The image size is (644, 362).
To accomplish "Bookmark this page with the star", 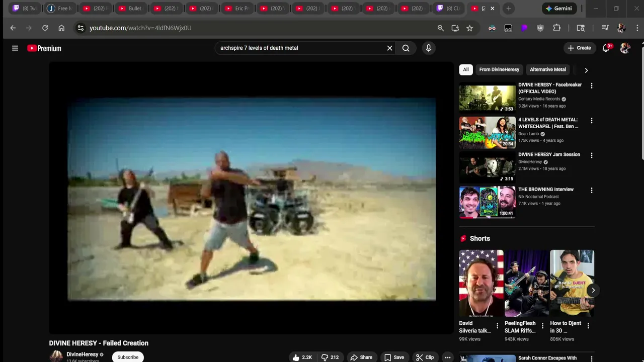I will (x=470, y=28).
